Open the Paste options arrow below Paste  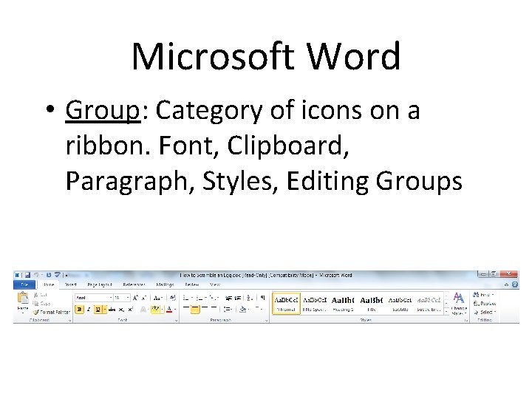23,313
